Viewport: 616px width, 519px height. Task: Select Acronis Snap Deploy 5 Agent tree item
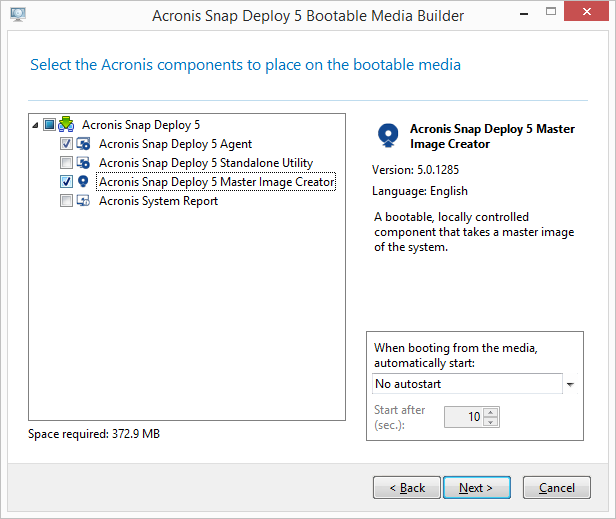pyautogui.click(x=174, y=144)
